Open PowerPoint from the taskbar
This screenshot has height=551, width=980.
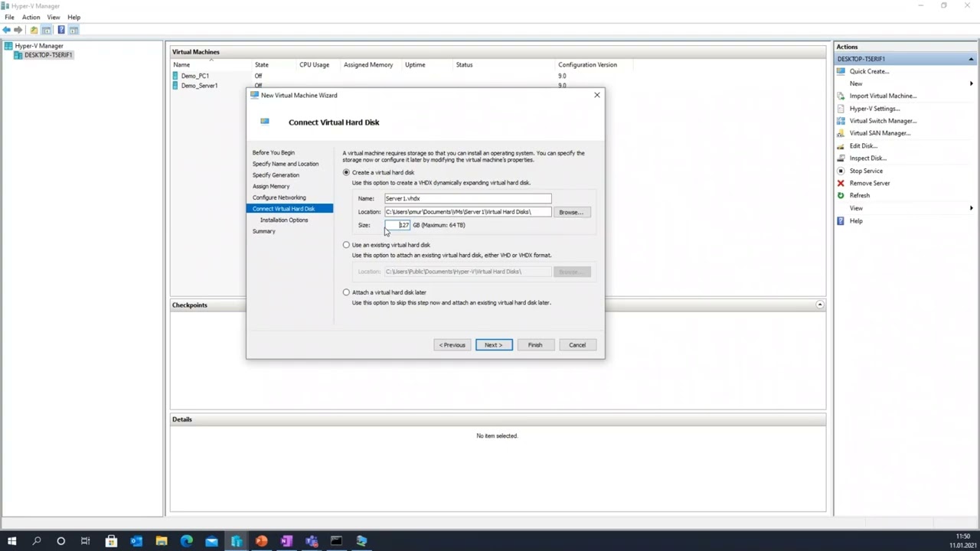click(x=261, y=541)
